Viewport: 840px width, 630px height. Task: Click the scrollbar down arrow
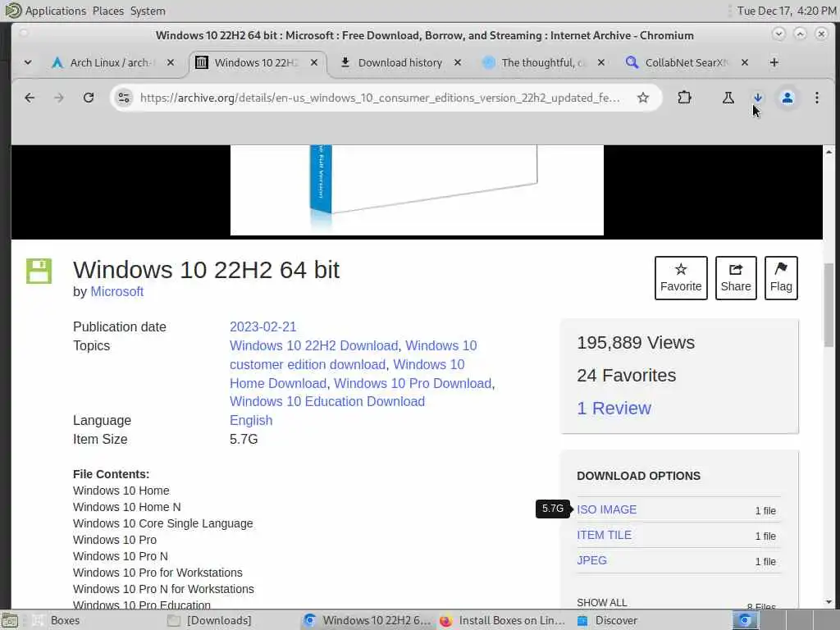pyautogui.click(x=829, y=602)
